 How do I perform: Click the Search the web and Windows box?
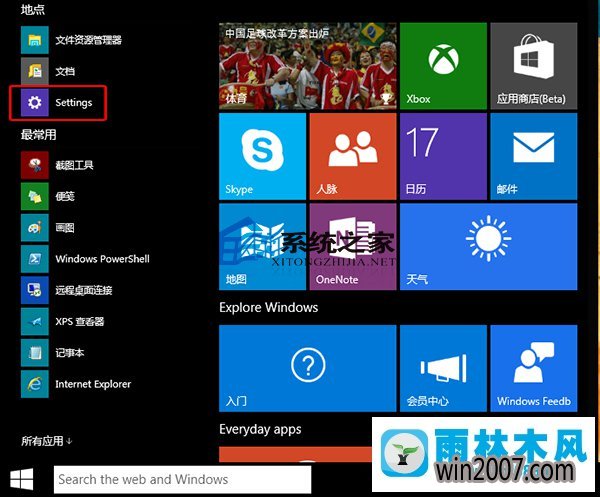click(183, 479)
